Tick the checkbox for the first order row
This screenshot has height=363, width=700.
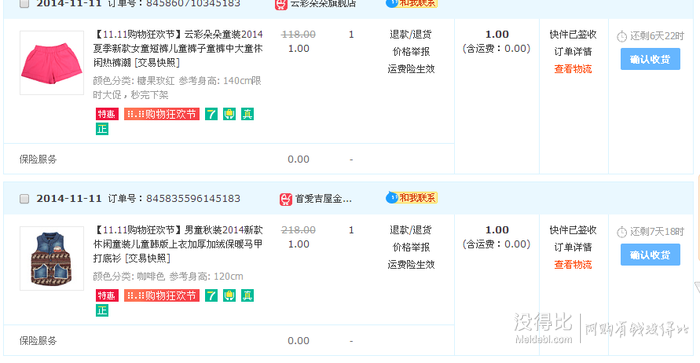click(25, 4)
